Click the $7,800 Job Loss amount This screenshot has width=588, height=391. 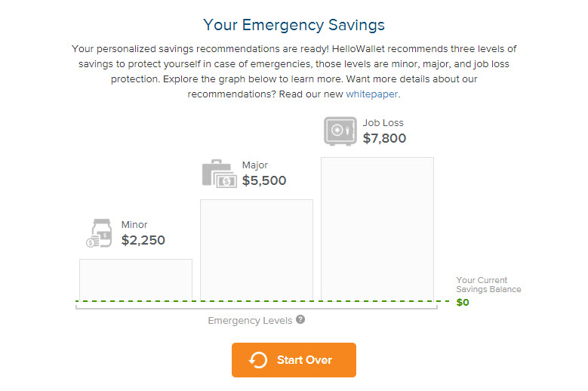(x=384, y=139)
